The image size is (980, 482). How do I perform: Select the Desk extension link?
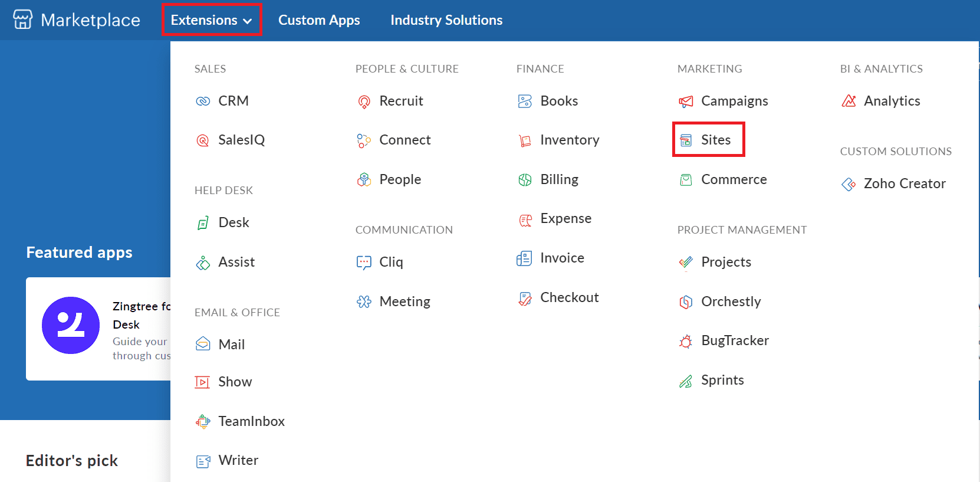(234, 222)
